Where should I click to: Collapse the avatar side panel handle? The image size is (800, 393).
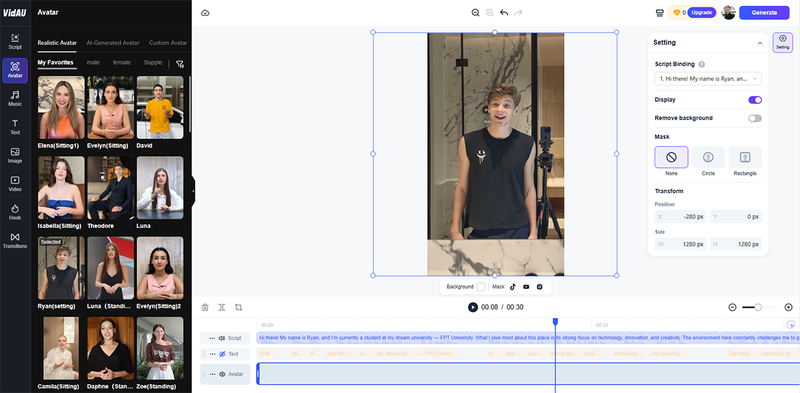tap(193, 191)
